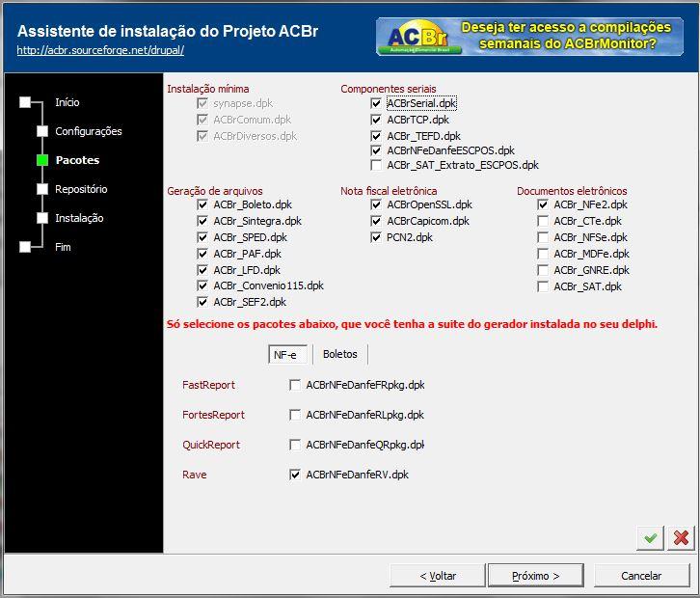
Task: Enable QuickReport ACBrNFeDanfeQRpkg.dpk
Action: pos(295,445)
